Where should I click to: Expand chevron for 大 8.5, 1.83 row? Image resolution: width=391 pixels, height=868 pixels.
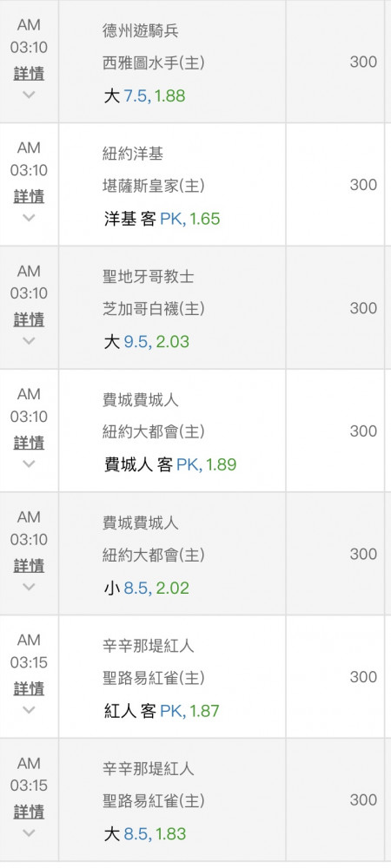pos(29,832)
